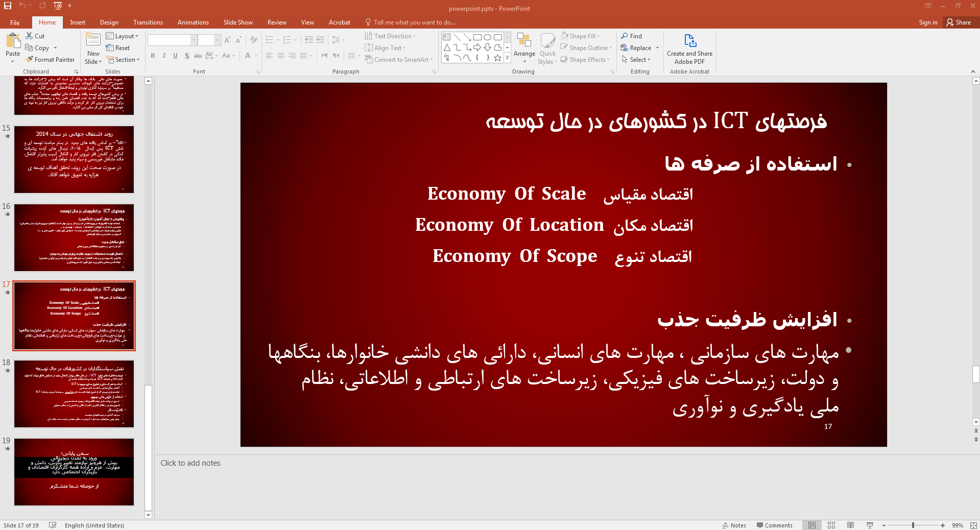Toggle the Comments pane
The image size is (980, 530).
point(774,525)
